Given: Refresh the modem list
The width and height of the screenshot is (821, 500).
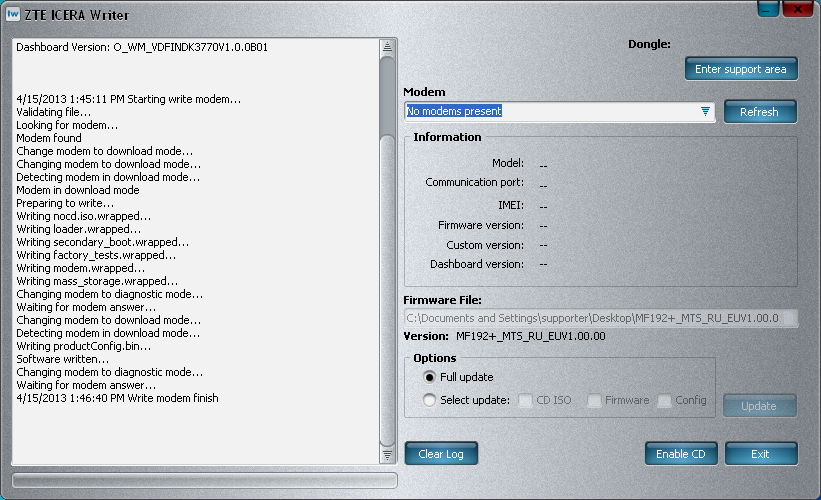Looking at the screenshot, I should 760,112.
